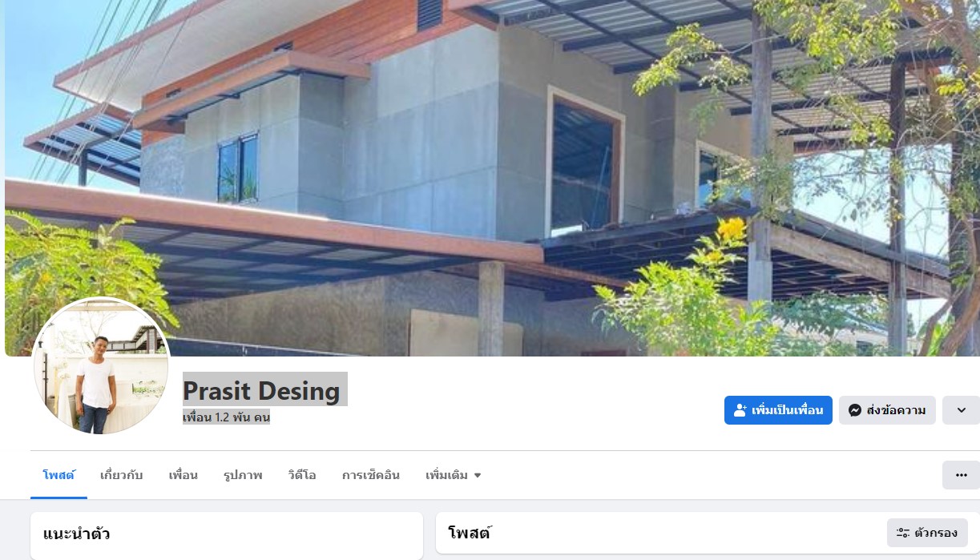Open the house cover photo
Viewport: 980px width, 560px height.
pos(492,178)
